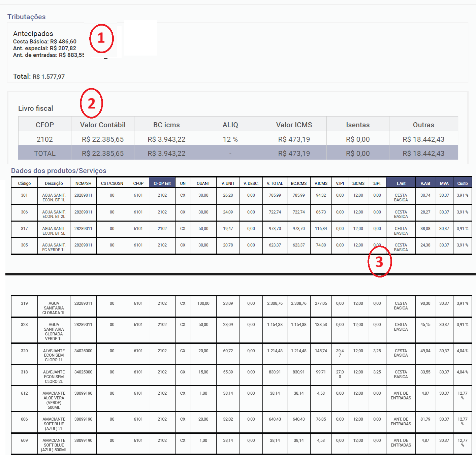Open the Tributações section heading
Viewport: 476px width, 460px height.
pos(27,17)
